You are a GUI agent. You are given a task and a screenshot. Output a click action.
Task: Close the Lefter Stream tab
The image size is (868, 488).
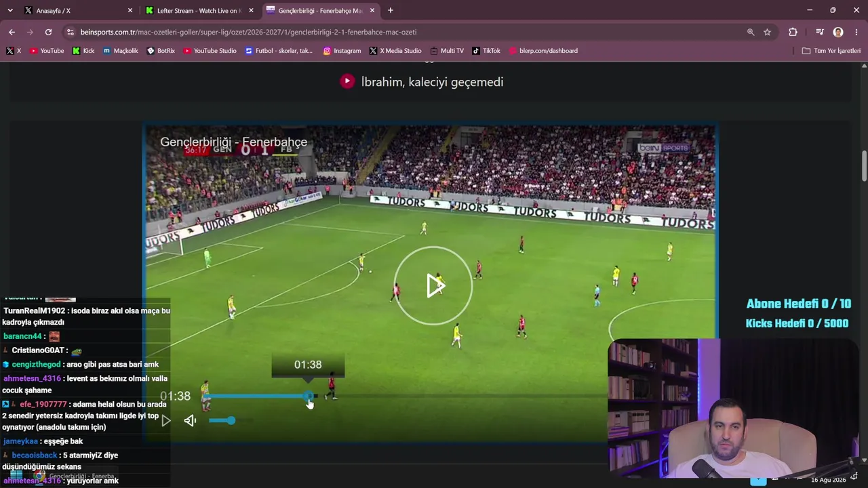coord(251,11)
